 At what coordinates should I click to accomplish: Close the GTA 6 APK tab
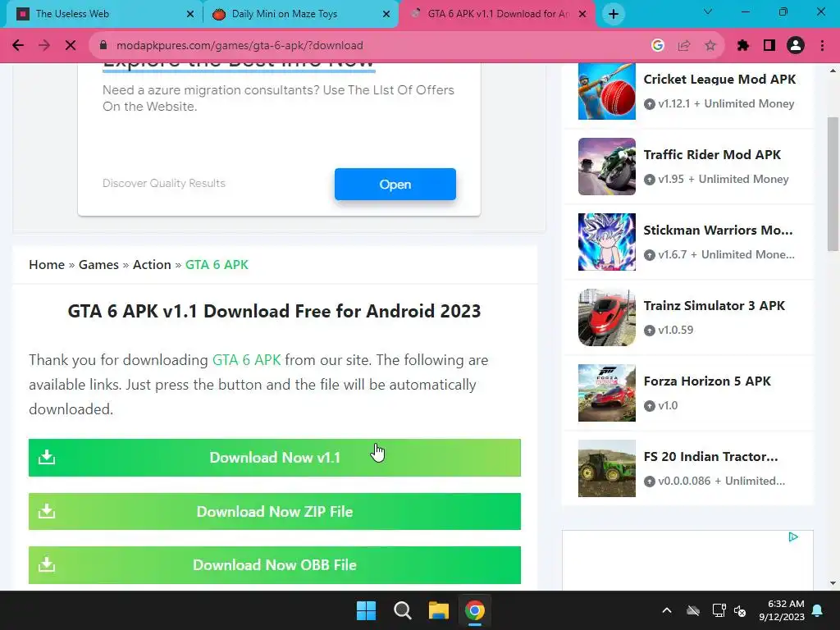pyautogui.click(x=583, y=14)
